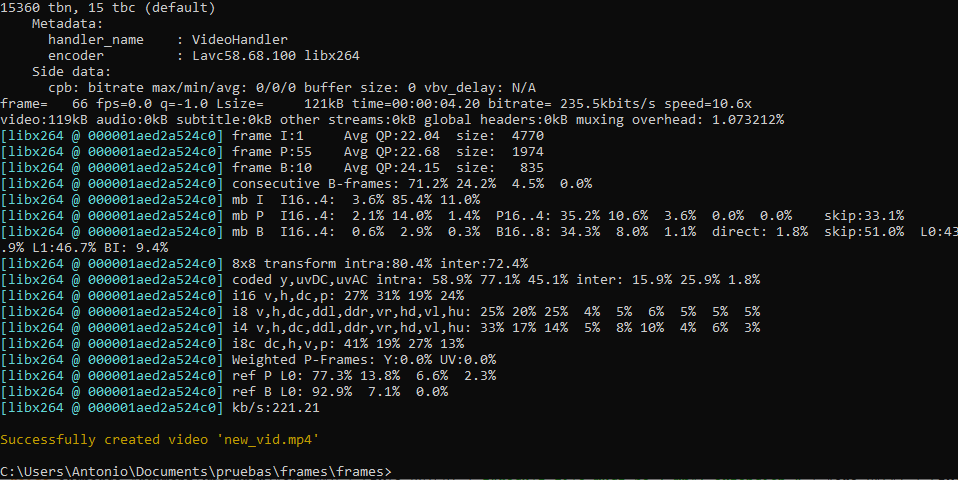Click the 'i8c dc,h,v,p' output line
The image size is (958, 480).
(232, 343)
